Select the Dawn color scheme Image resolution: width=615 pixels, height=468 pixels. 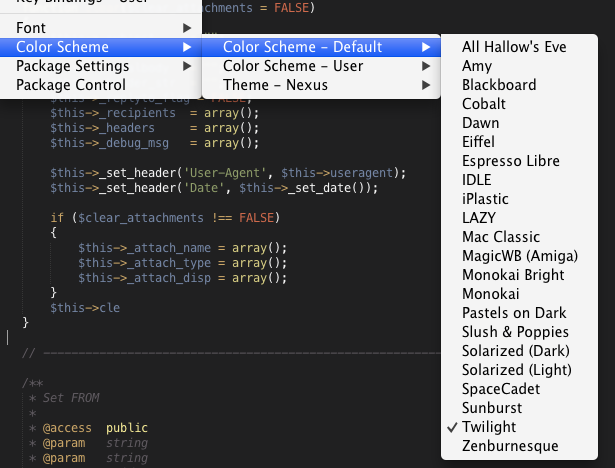[x=519, y=123]
